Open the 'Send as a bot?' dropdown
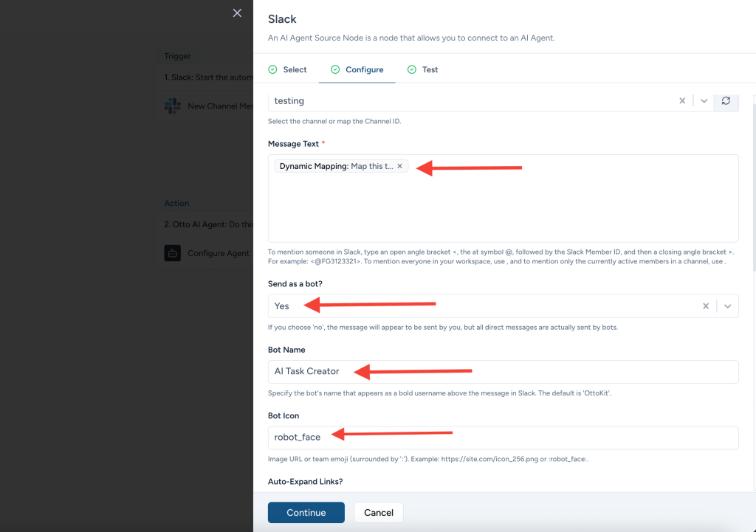This screenshot has width=756, height=532. click(x=727, y=306)
